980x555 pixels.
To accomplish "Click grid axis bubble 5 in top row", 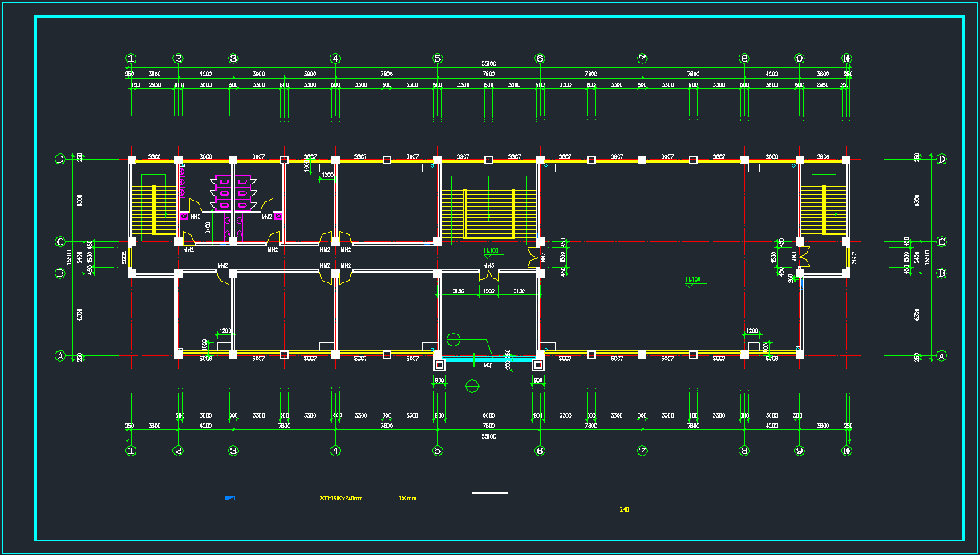I will (x=437, y=59).
